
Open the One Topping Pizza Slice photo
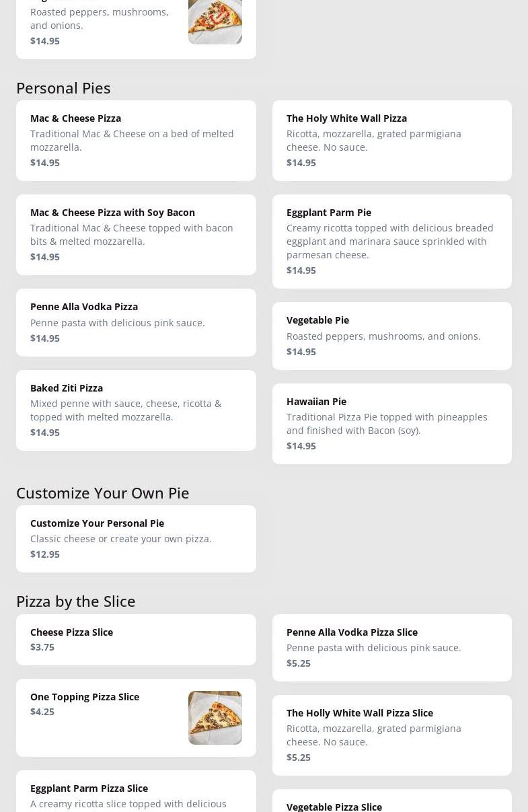click(x=215, y=717)
